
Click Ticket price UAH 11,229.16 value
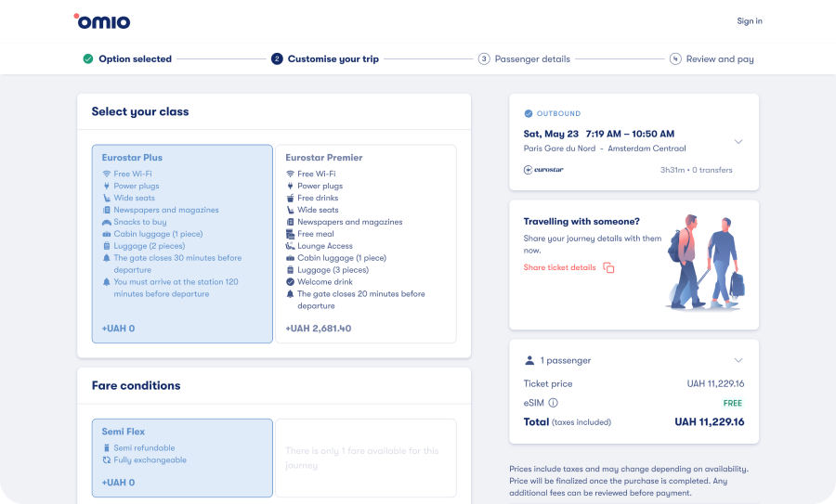pyautogui.click(x=715, y=383)
